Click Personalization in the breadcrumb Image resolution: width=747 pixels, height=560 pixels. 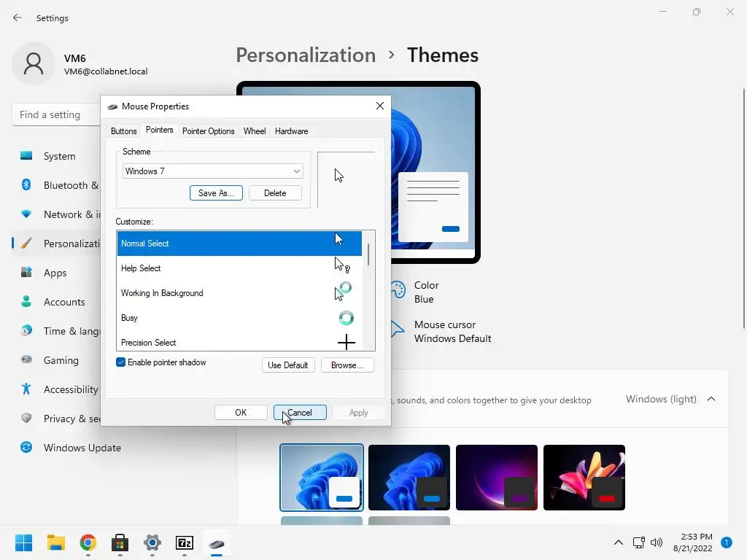[x=306, y=55]
